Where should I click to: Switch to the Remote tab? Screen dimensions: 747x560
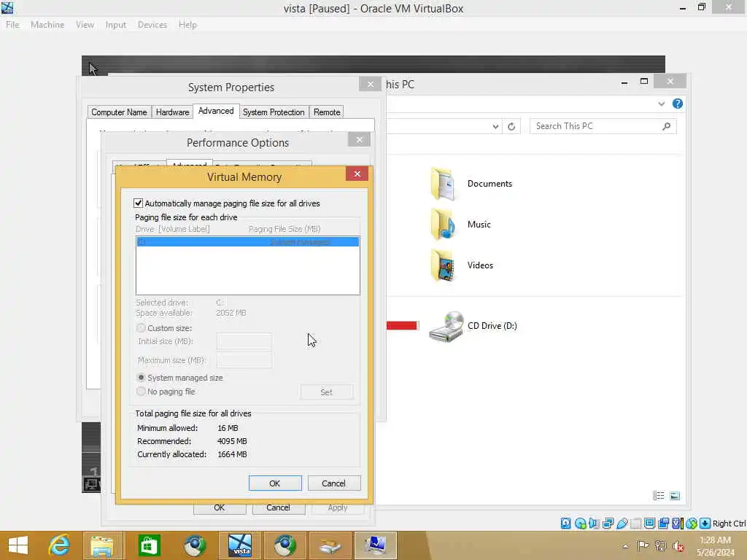(327, 112)
